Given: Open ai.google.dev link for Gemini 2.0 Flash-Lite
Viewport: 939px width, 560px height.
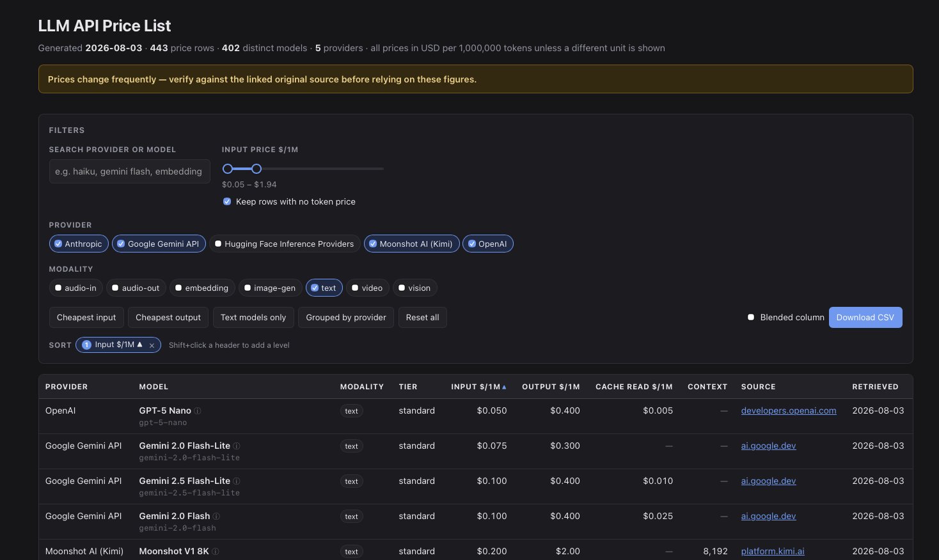Looking at the screenshot, I should tap(769, 446).
